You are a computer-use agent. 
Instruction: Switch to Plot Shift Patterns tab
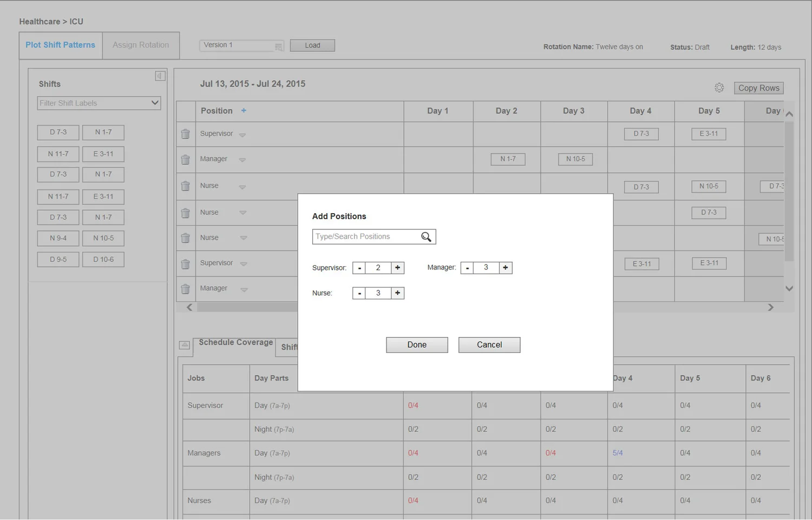click(60, 45)
